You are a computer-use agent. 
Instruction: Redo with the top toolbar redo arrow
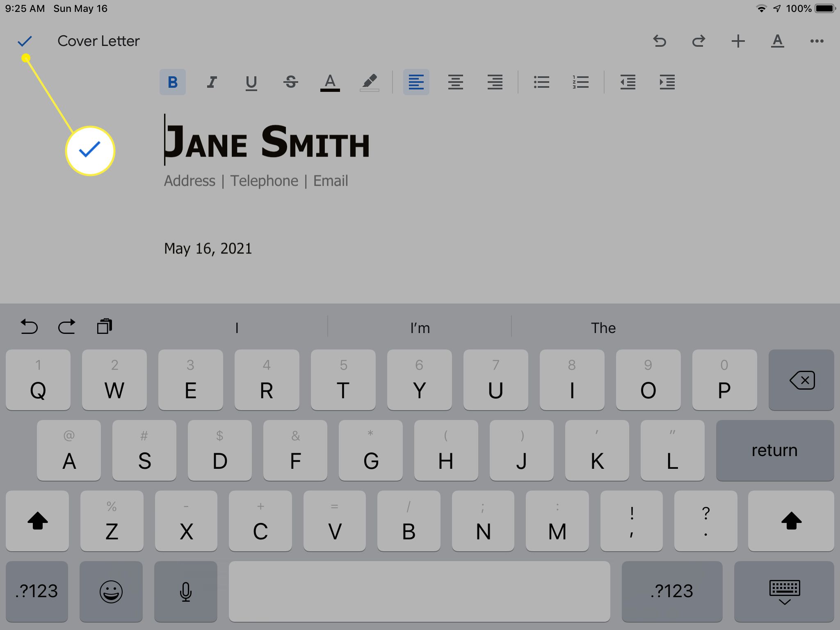tap(698, 41)
